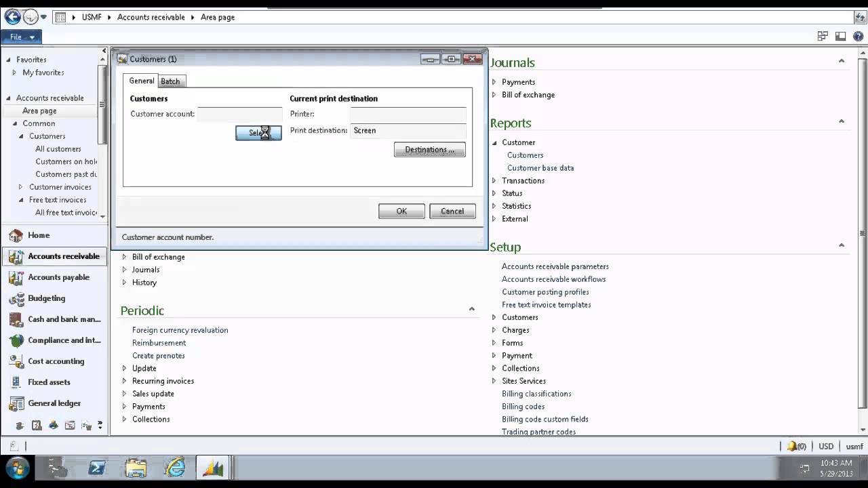
Task: Open Foreign currency revaluation link
Action: 180,330
